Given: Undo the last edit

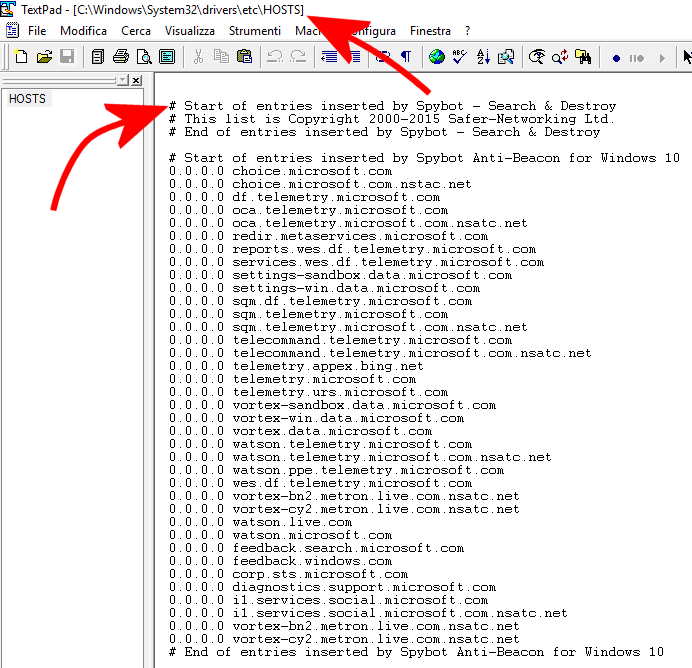Looking at the screenshot, I should pyautogui.click(x=275, y=57).
